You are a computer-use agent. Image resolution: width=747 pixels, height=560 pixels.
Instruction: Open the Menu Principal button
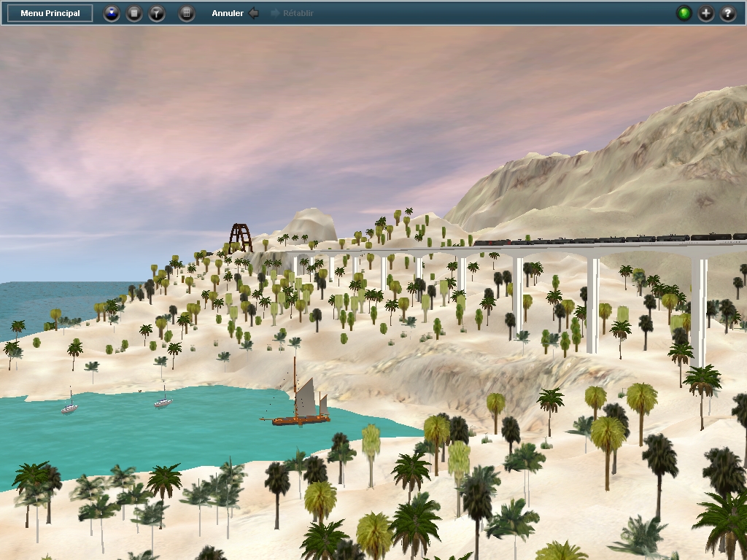click(50, 13)
